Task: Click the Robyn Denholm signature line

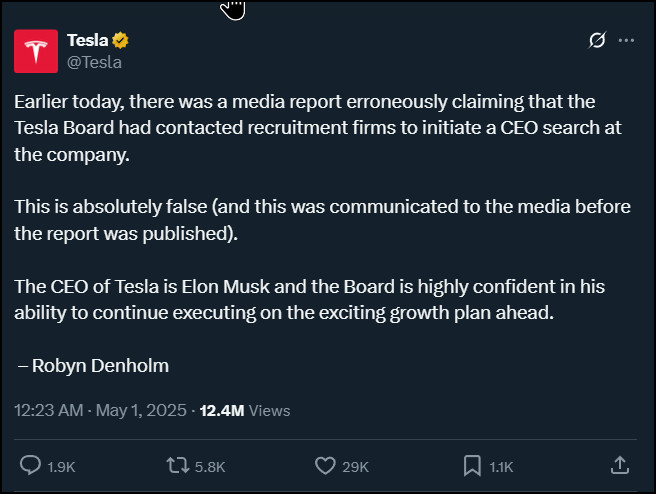Action: [93, 365]
